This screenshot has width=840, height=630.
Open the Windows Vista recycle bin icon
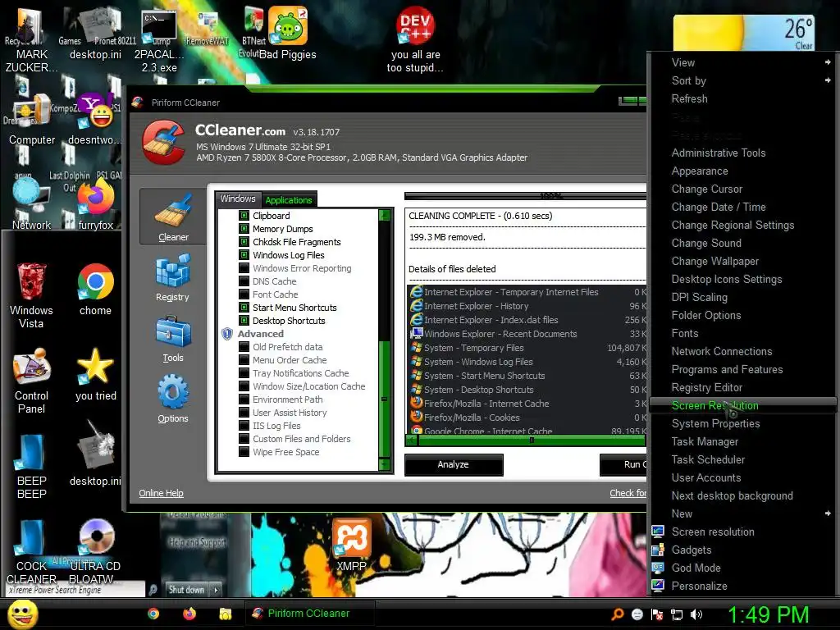tap(31, 294)
